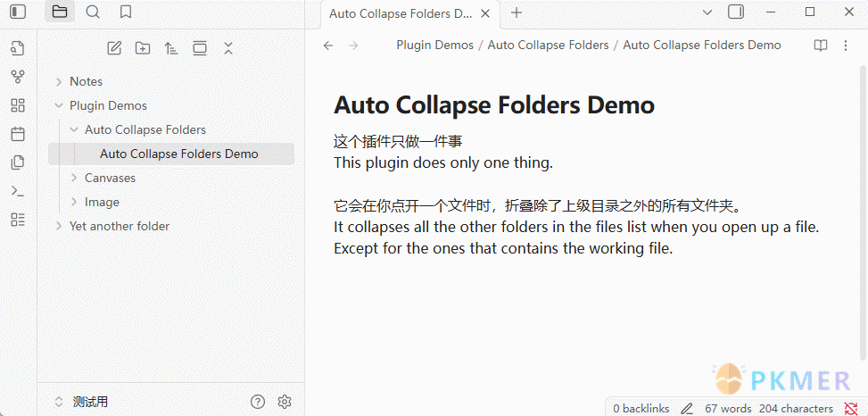
Task: Open the bookmarks panel icon
Action: point(126,12)
